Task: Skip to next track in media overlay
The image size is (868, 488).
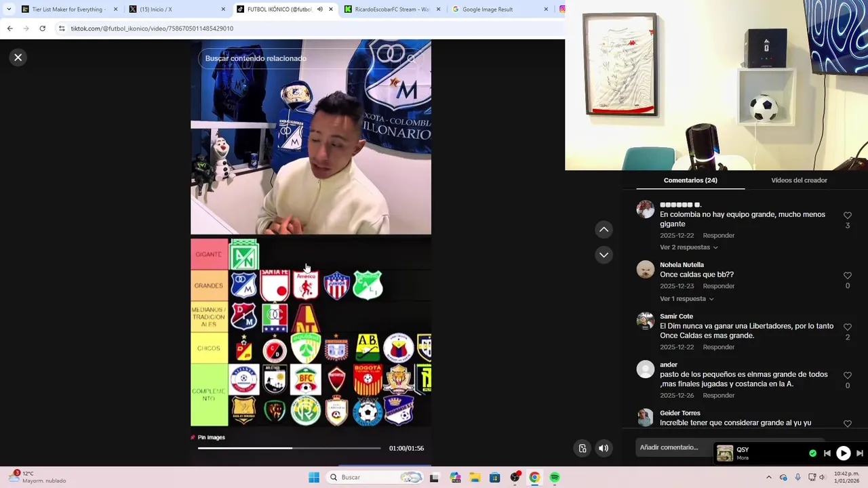Action: pyautogui.click(x=859, y=453)
